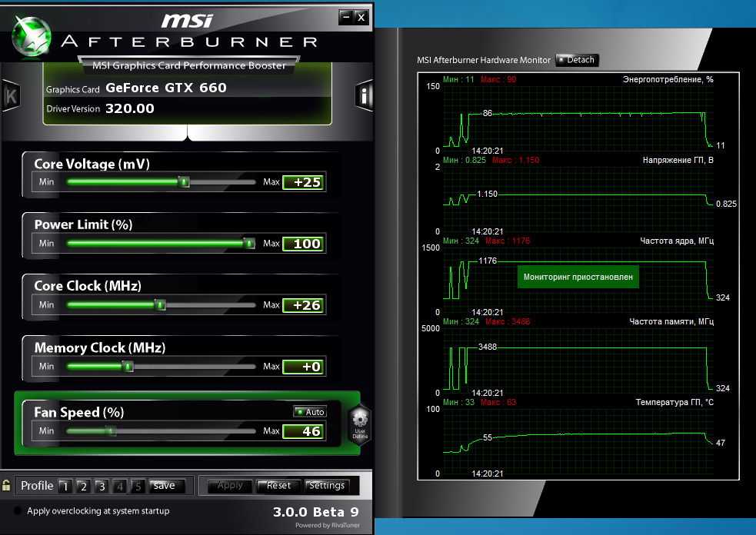The image size is (756, 535).
Task: Click the profile lock padlock icon
Action: pyautogui.click(x=6, y=486)
